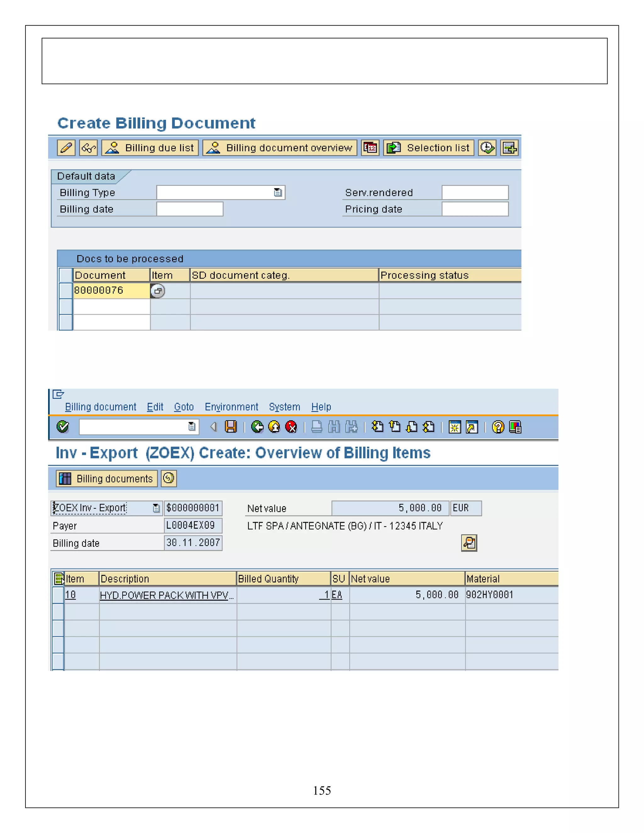Click the header details icon below payer address
Screen dimensions: 644x833
469,543
